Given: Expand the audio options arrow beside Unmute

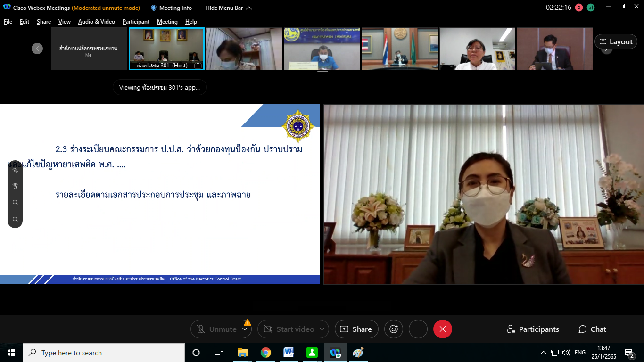Looking at the screenshot, I should (x=245, y=329).
